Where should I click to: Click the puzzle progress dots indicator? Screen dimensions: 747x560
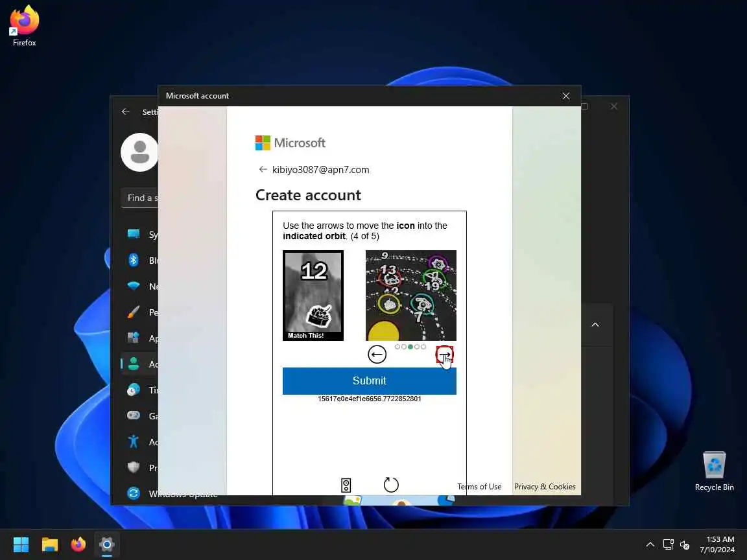410,347
